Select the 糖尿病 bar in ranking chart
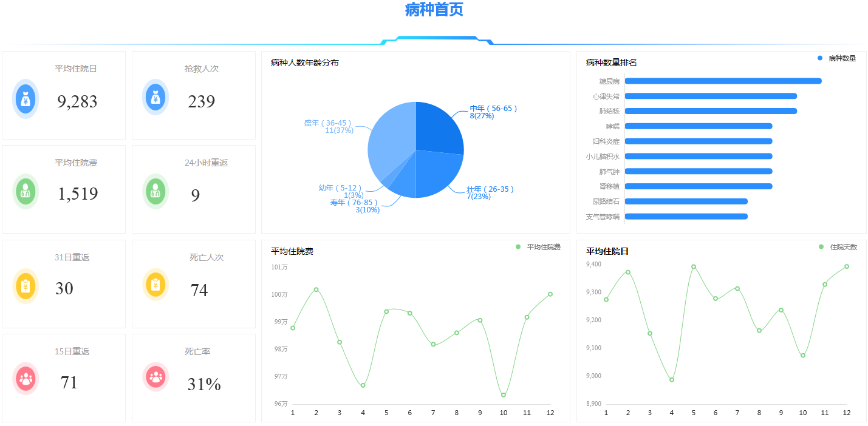This screenshot has height=426, width=868. click(723, 80)
